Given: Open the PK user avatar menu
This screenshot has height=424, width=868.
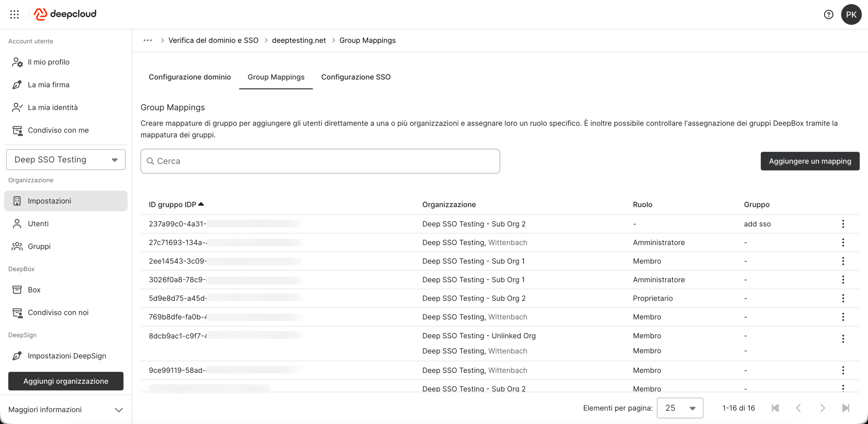Looking at the screenshot, I should pos(851,15).
